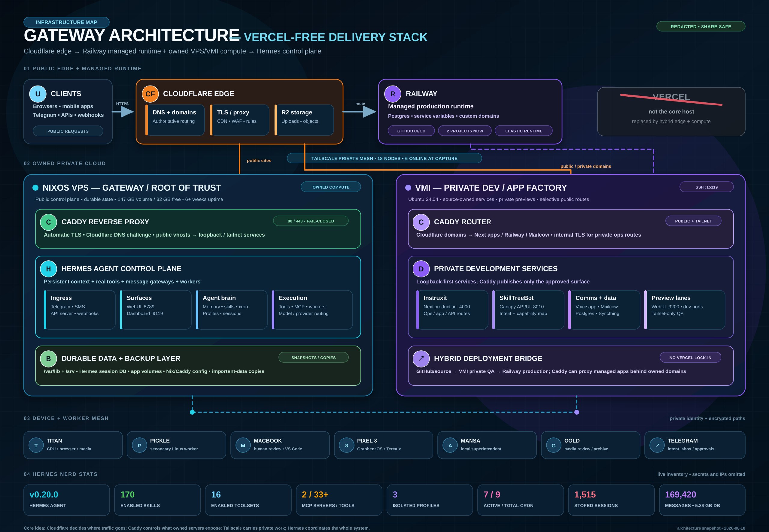Click the "Gateway Architecture" title
This screenshot has height=532, width=769.
132,36
